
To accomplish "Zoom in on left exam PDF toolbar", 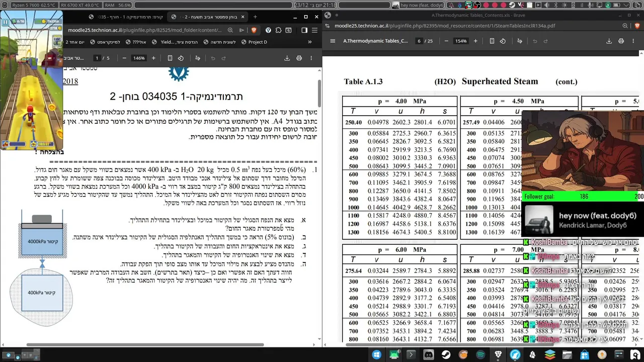I will [153, 58].
